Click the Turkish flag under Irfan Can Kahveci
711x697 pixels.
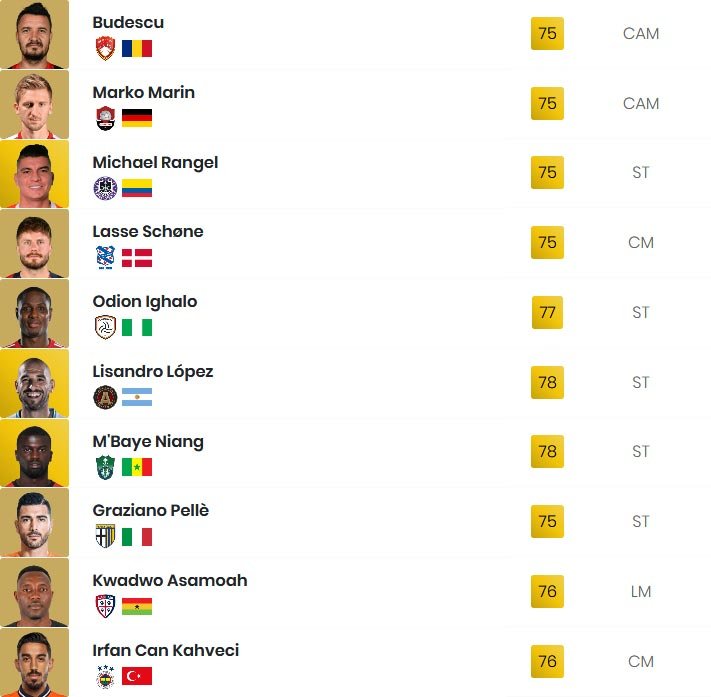click(137, 676)
